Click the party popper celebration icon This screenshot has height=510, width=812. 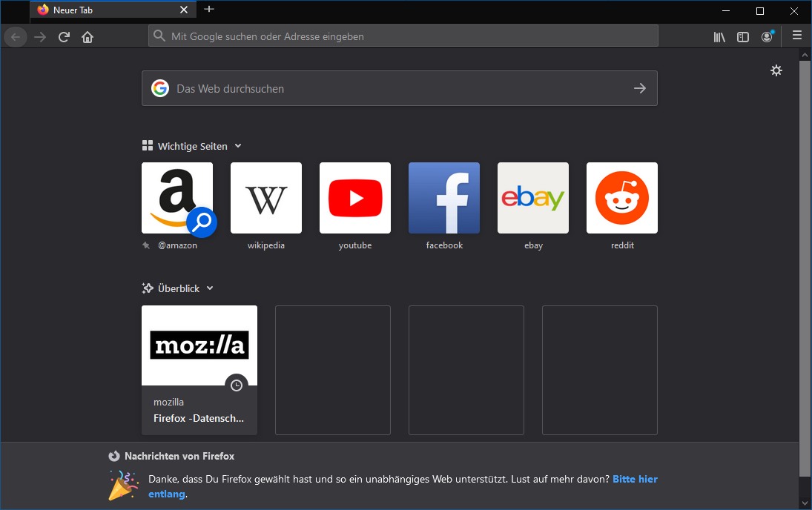(123, 486)
